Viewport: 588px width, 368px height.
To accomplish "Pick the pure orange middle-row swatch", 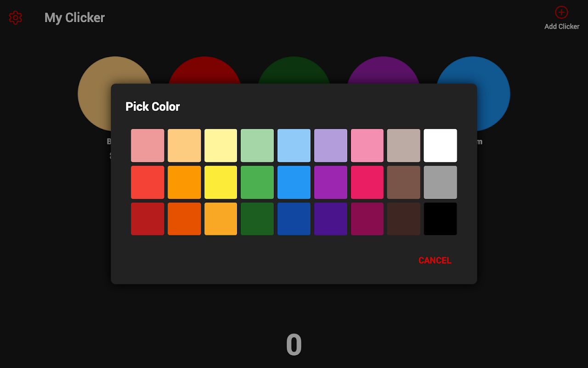I will click(x=184, y=182).
